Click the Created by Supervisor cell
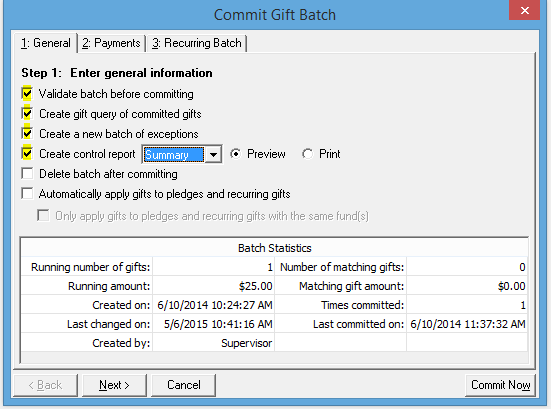The height and width of the screenshot is (409, 551). 214,343
